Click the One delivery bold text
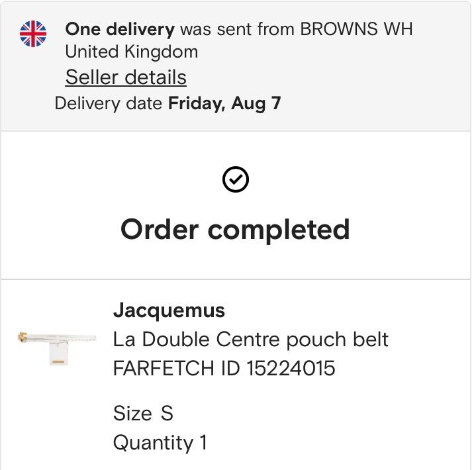 pos(120,29)
